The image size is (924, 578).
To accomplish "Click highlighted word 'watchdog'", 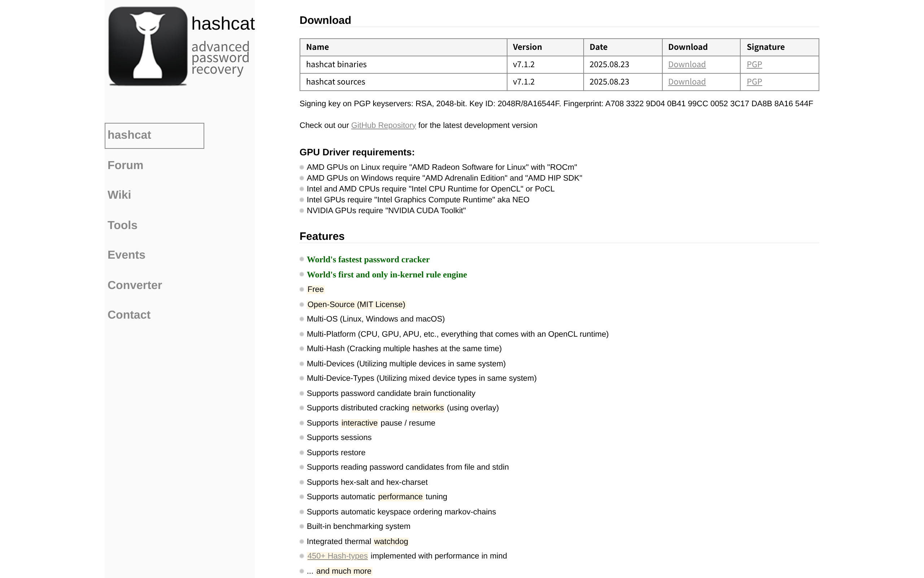I will [x=391, y=542].
